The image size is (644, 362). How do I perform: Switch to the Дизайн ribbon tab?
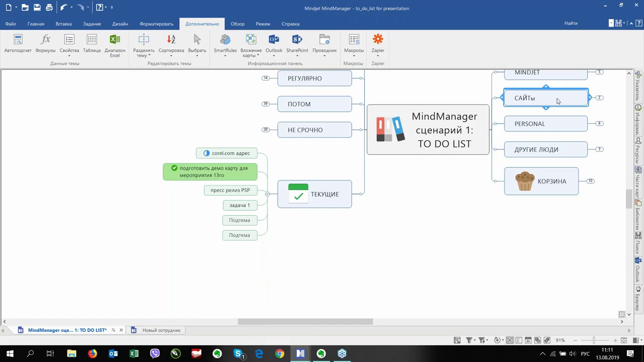pyautogui.click(x=120, y=24)
